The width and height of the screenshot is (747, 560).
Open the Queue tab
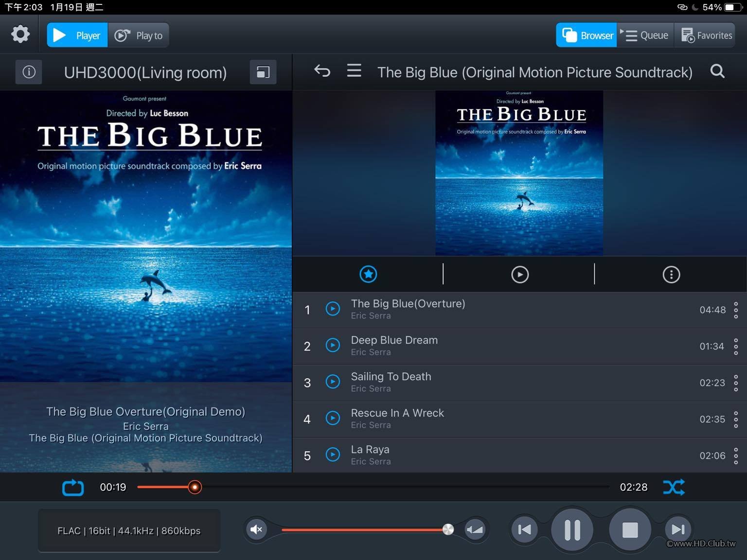point(645,35)
